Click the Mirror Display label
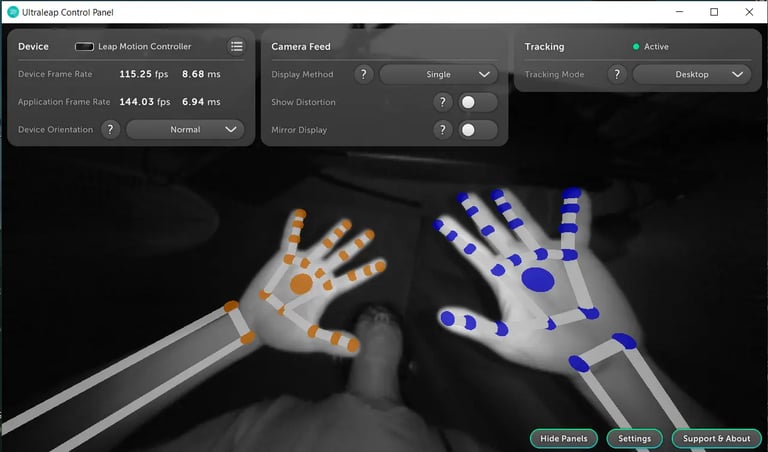Image resolution: width=768 pixels, height=452 pixels. [299, 130]
